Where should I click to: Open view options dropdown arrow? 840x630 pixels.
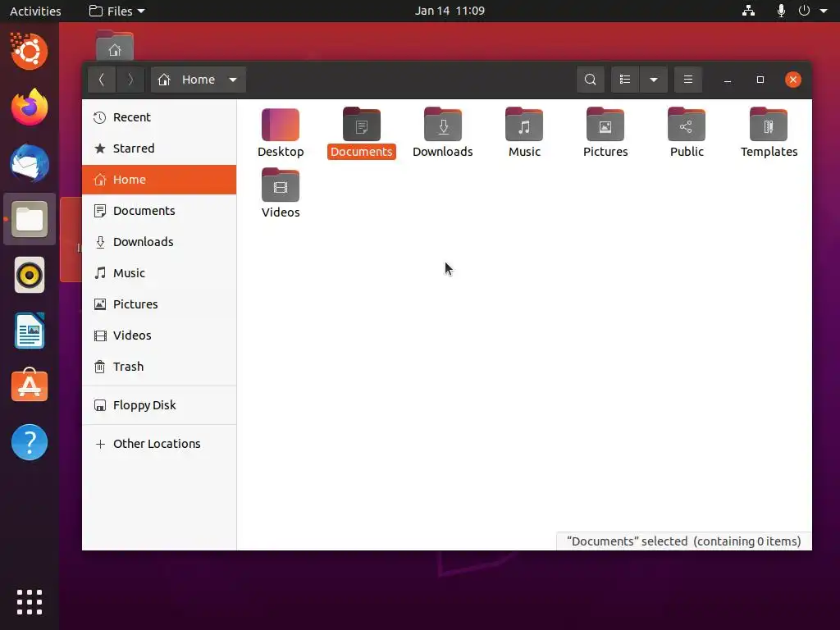pos(654,80)
